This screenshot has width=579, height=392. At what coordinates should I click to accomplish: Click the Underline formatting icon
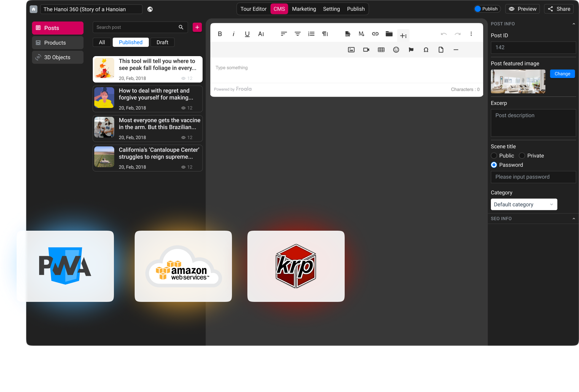(x=247, y=34)
